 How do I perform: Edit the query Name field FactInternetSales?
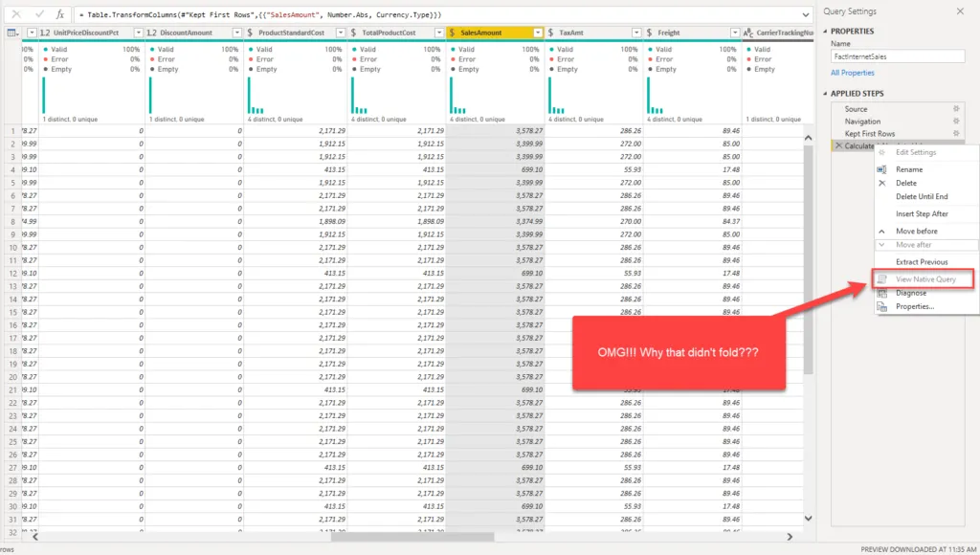898,56
